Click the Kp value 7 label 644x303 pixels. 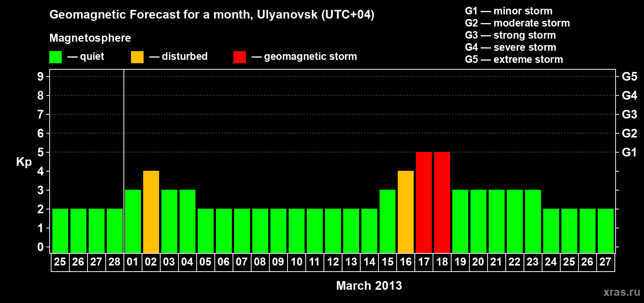click(x=41, y=114)
